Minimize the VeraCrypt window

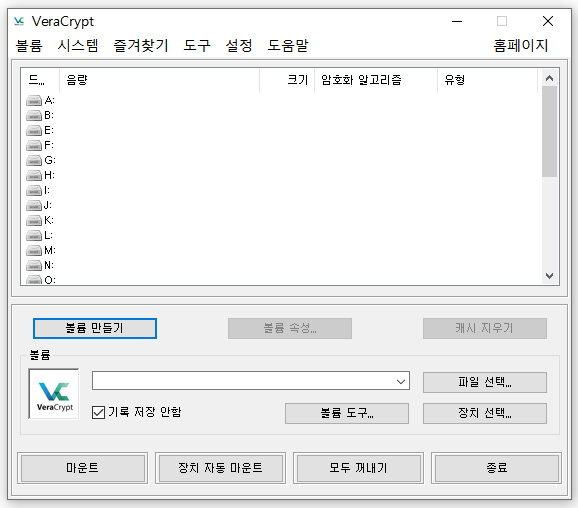pyautogui.click(x=457, y=21)
